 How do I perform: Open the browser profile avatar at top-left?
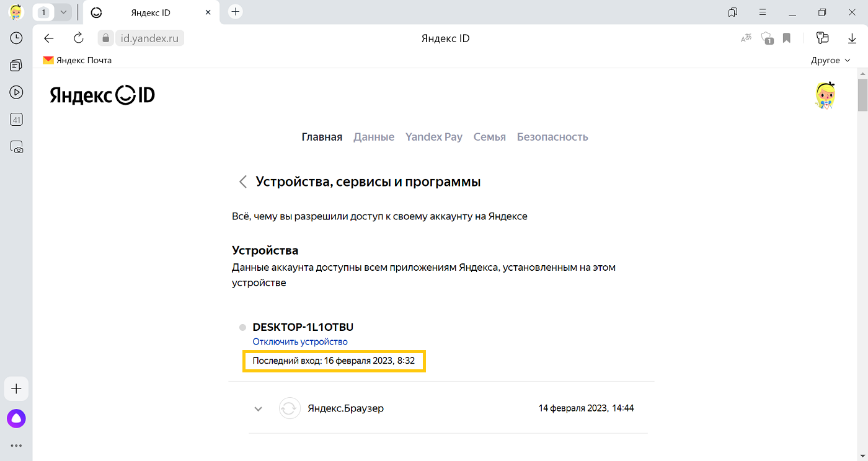(x=16, y=12)
